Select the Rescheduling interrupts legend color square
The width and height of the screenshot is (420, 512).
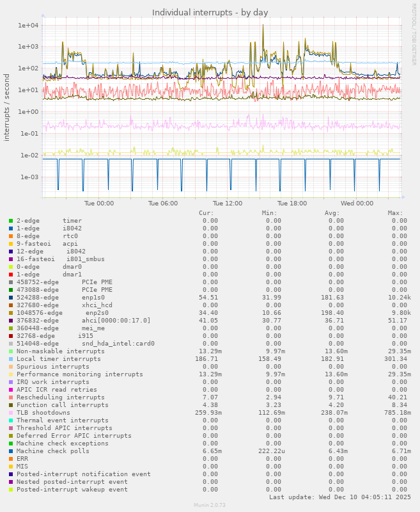coord(11,397)
